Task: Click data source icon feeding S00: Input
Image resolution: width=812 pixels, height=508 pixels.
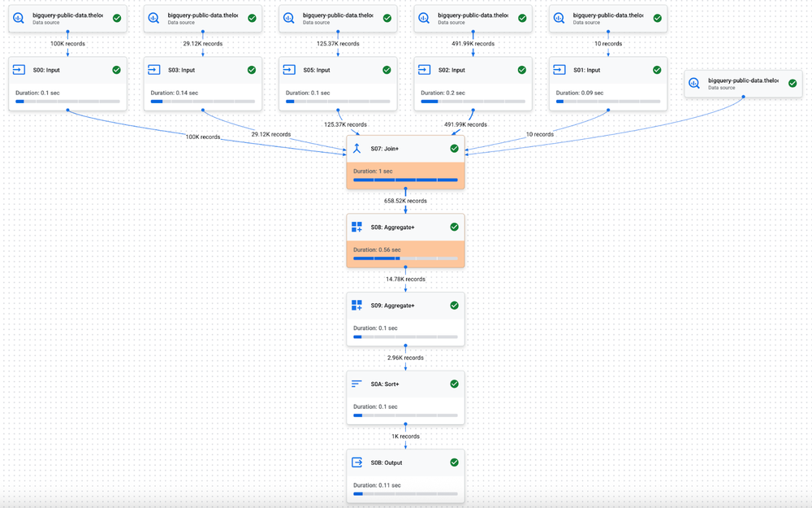Action: [x=19, y=18]
